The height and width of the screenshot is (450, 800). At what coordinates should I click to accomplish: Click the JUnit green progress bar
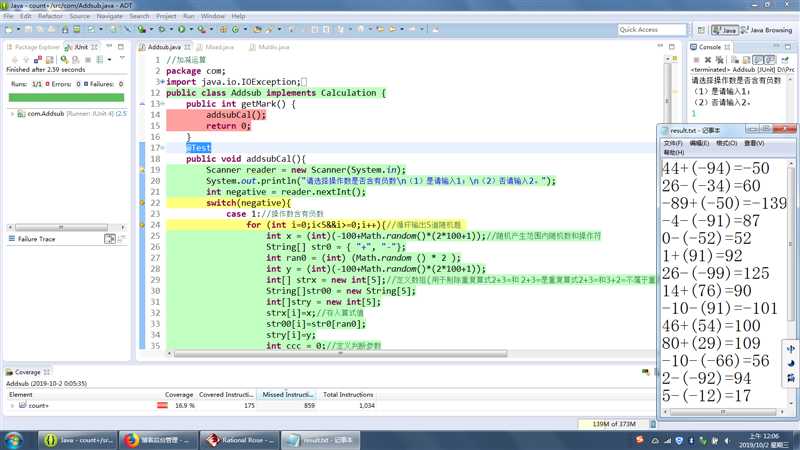pos(66,97)
